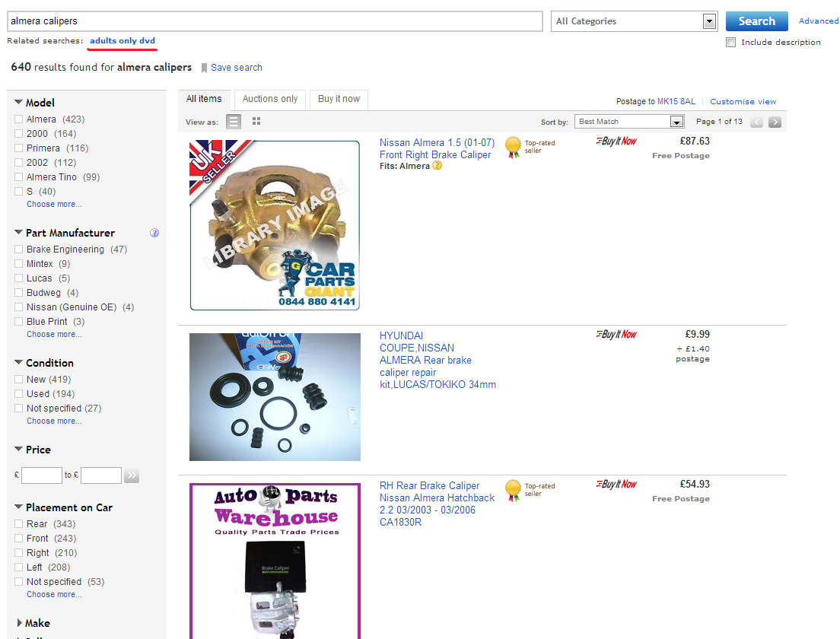Enable the New (419) condition filter
This screenshot has height=639, width=840.
(19, 380)
